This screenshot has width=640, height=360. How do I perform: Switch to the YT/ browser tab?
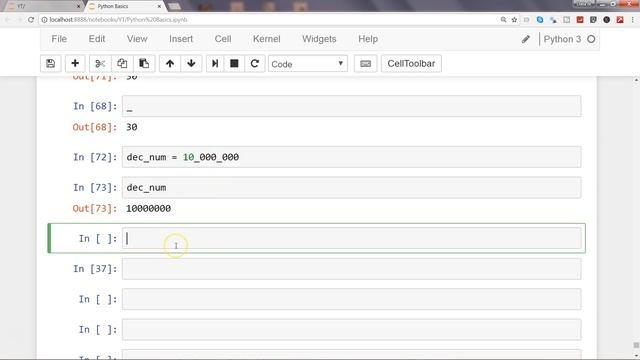pyautogui.click(x=43, y=7)
